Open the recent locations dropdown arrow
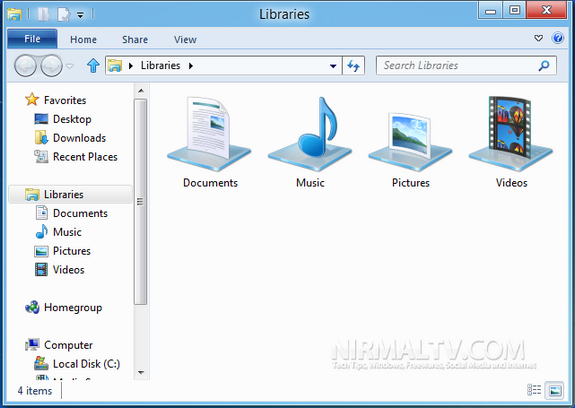This screenshot has height=408, width=575. coord(69,66)
